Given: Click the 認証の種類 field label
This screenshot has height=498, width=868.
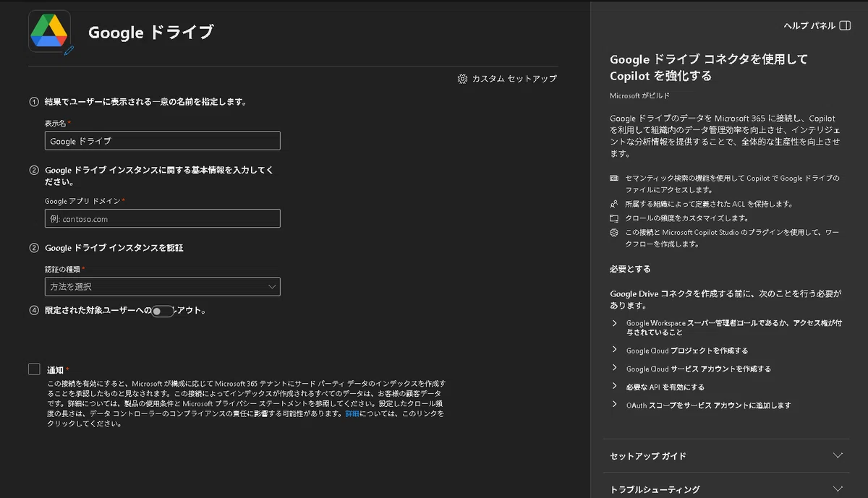Looking at the screenshot, I should tap(63, 269).
